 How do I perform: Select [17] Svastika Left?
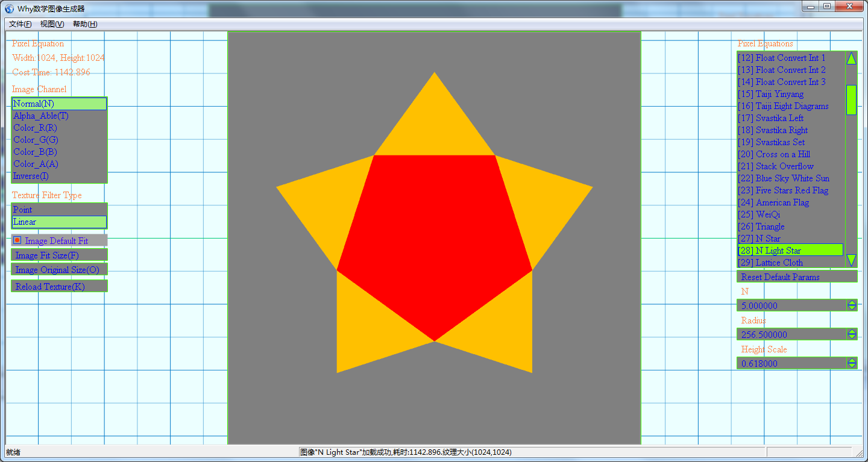click(790, 118)
